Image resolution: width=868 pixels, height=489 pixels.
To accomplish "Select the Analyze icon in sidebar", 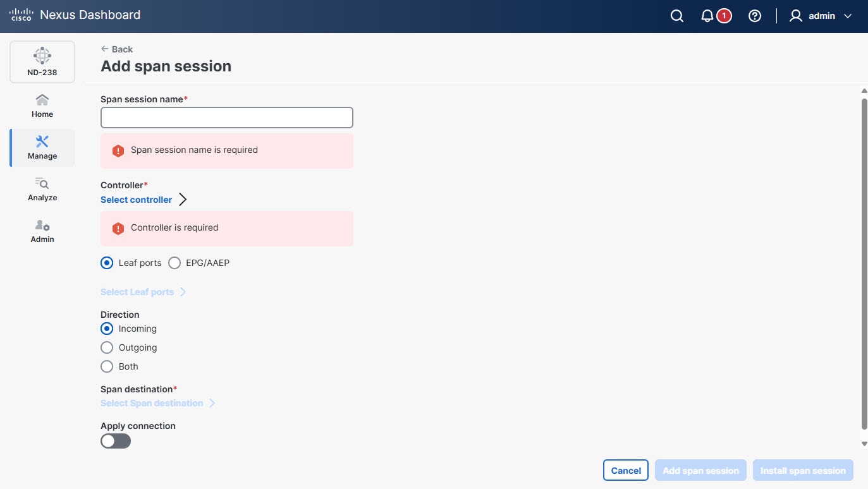I will click(x=42, y=188).
